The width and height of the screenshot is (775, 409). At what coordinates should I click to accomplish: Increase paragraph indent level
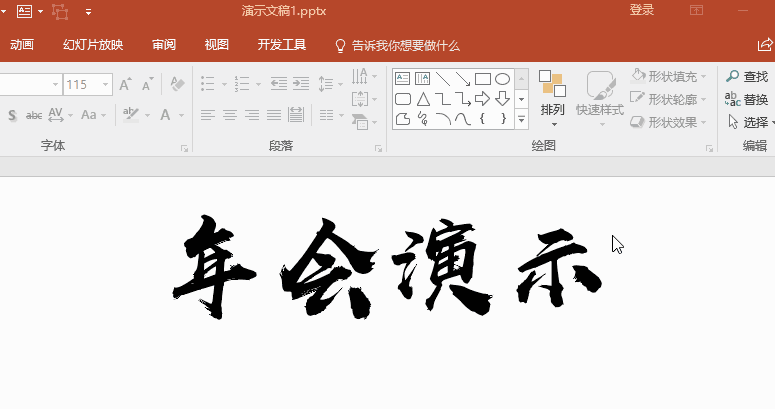click(x=301, y=84)
